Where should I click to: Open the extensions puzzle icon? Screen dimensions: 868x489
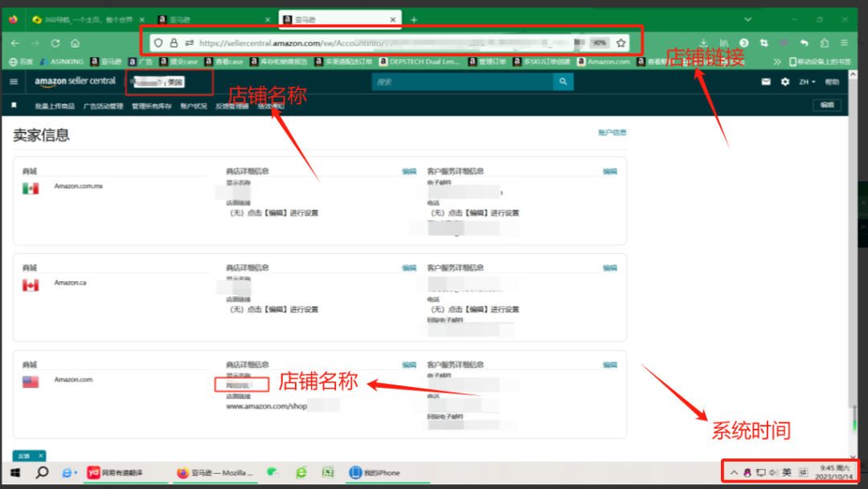[x=825, y=43]
